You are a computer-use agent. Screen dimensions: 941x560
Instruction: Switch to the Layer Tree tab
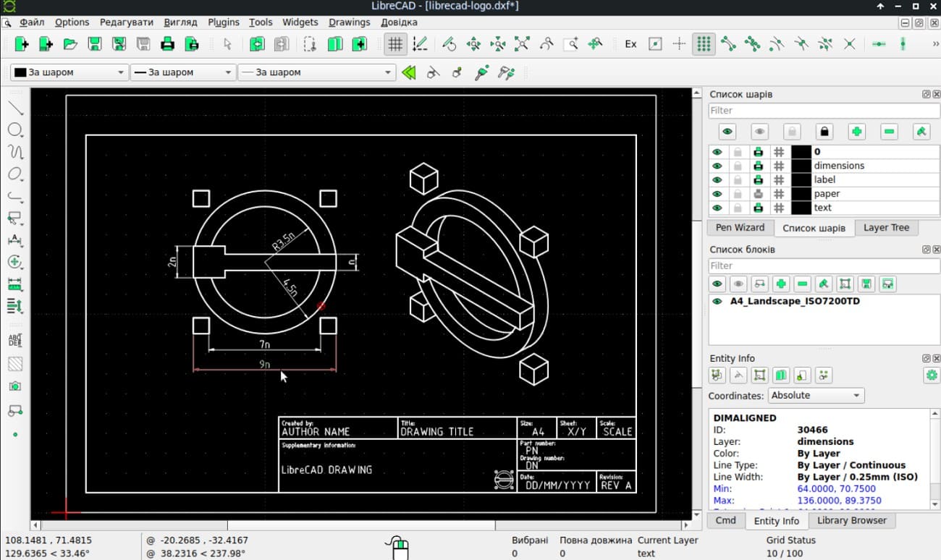(886, 227)
